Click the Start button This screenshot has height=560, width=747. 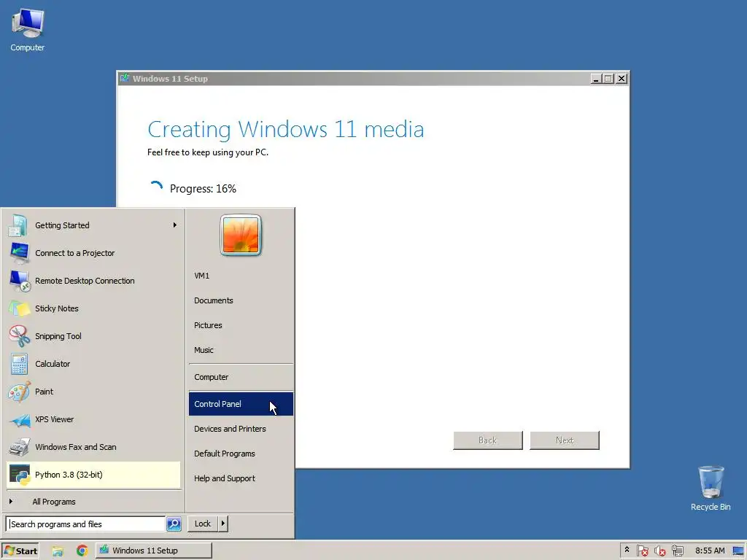(x=20, y=551)
